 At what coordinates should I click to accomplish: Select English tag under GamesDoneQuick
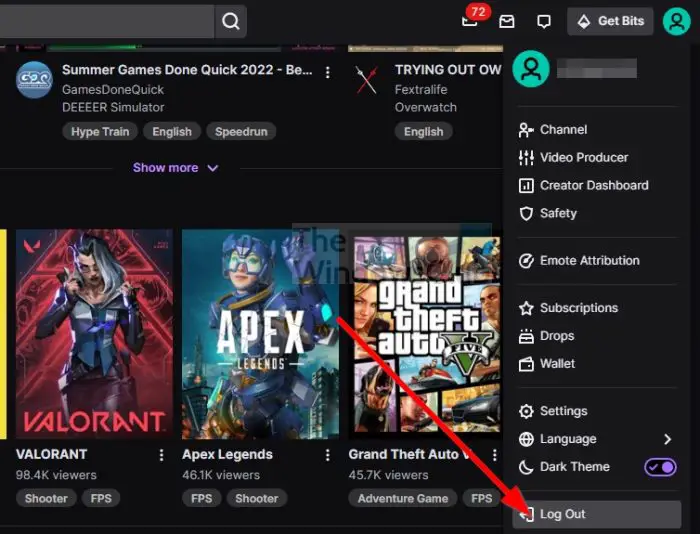tap(172, 132)
